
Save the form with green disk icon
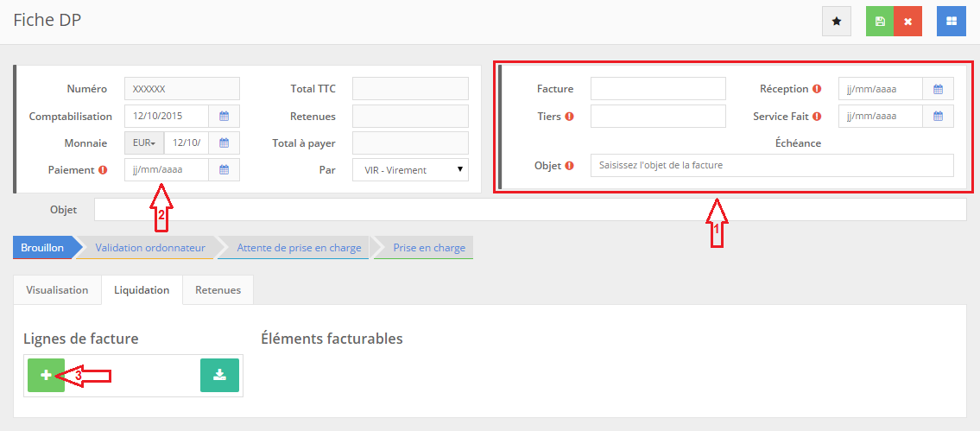pyautogui.click(x=880, y=21)
